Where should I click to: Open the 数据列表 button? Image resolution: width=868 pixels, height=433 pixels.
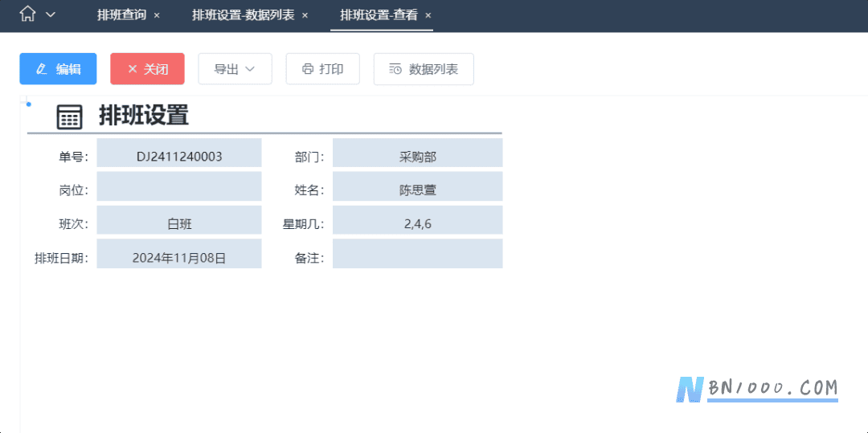click(424, 69)
